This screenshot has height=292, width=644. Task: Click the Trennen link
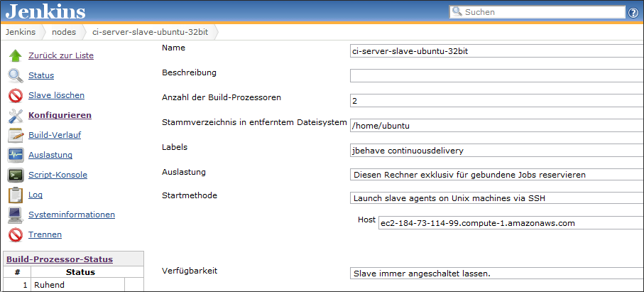coord(45,234)
